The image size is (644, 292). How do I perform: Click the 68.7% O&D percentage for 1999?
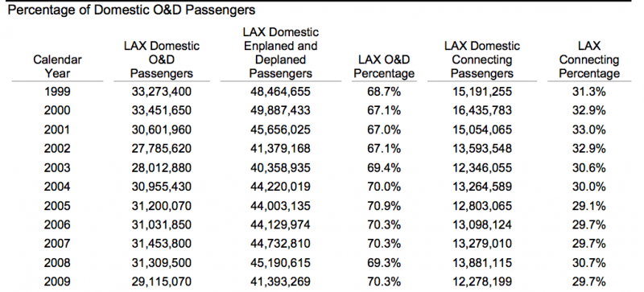coord(384,92)
